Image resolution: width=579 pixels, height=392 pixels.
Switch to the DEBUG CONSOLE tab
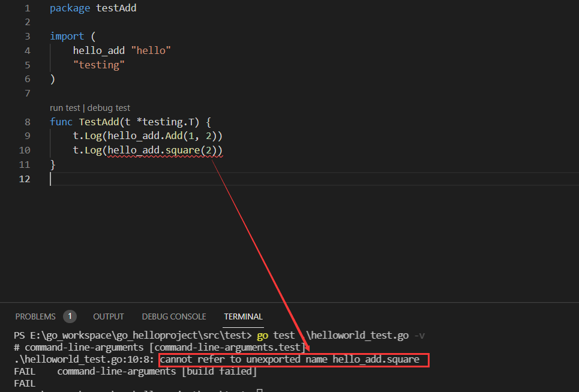tap(174, 316)
